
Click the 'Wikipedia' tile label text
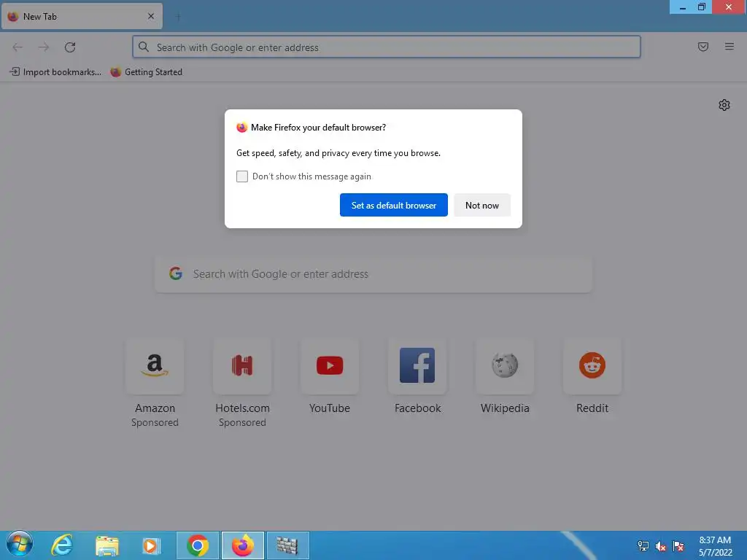tap(505, 408)
